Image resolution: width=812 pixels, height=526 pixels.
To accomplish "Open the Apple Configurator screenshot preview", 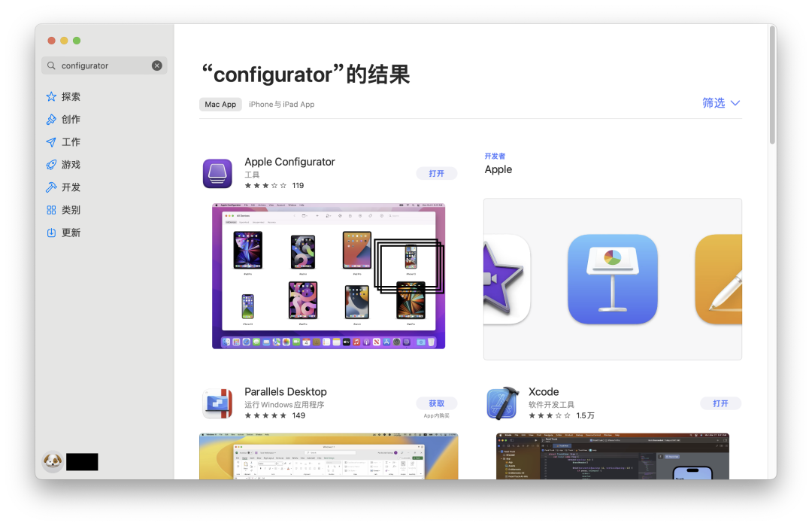I will point(329,275).
